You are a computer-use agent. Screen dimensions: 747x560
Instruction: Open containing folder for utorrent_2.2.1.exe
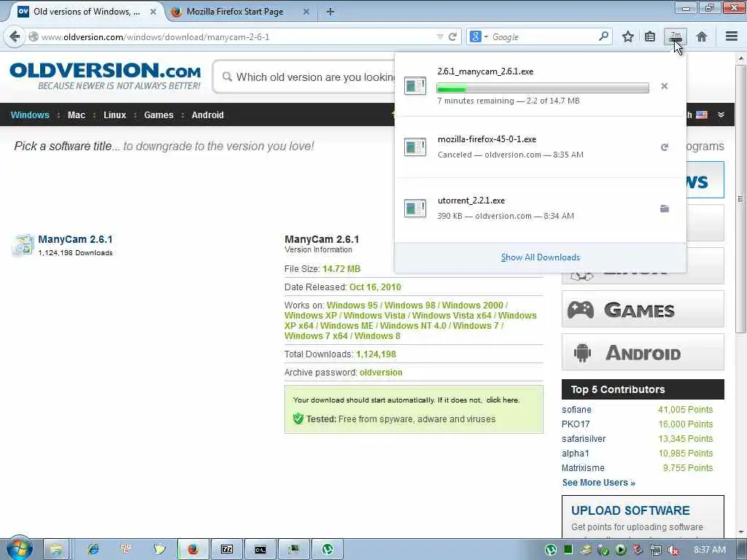pyautogui.click(x=664, y=209)
